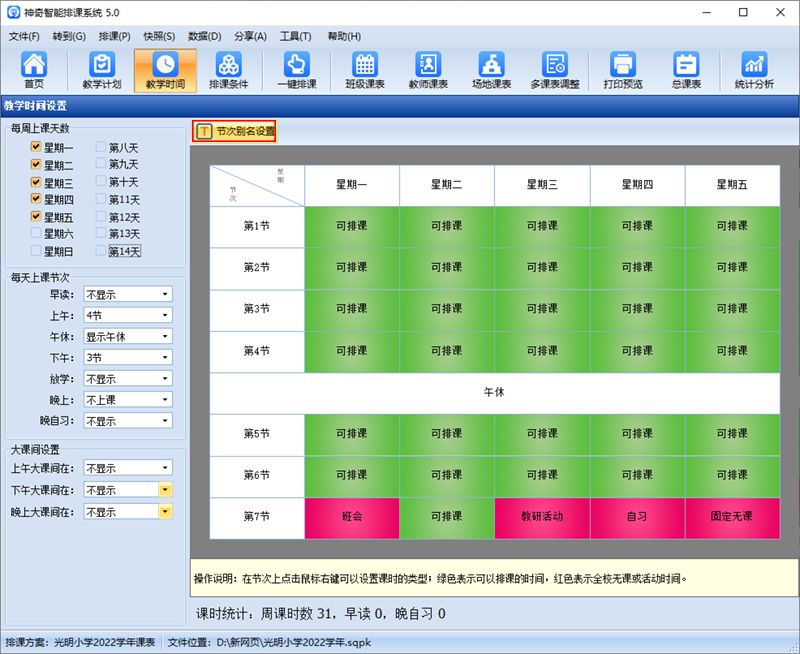
Task: Run 一键排课 hand icon
Action: click(x=297, y=70)
